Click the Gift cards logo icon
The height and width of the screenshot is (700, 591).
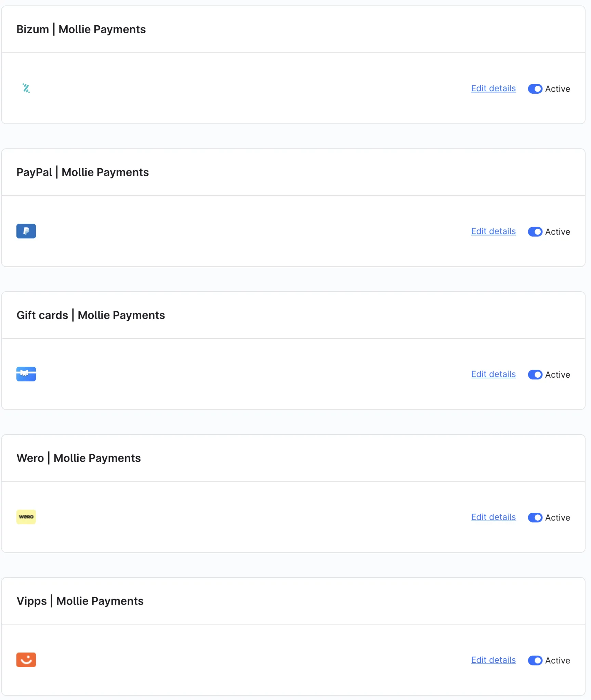[26, 374]
